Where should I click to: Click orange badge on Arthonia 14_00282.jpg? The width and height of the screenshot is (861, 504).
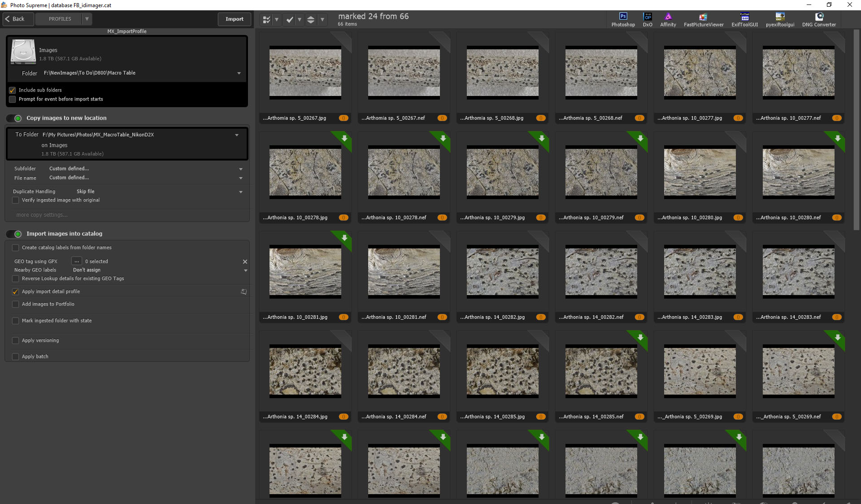(x=541, y=317)
